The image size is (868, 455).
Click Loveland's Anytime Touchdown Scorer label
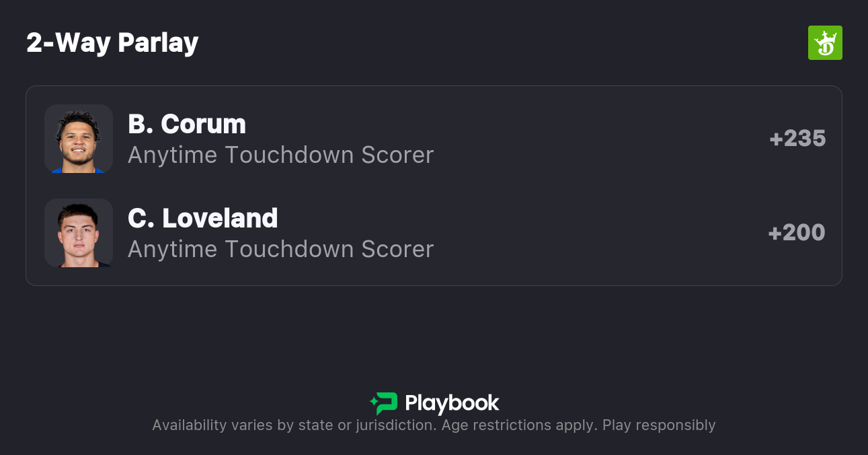tap(280, 249)
